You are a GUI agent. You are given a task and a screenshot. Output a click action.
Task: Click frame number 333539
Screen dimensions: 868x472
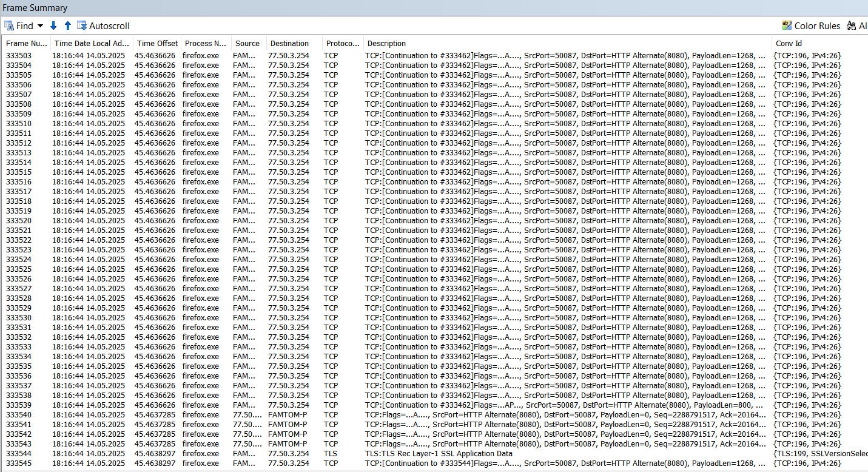point(19,405)
